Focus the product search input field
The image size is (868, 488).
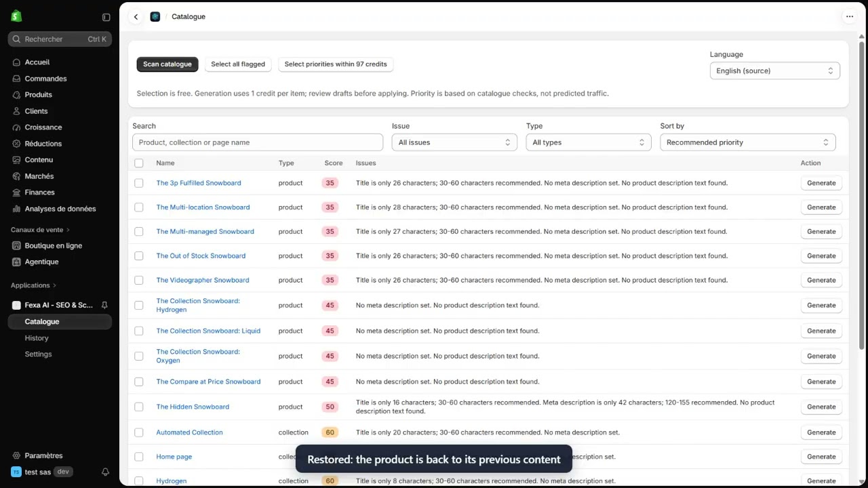point(258,142)
